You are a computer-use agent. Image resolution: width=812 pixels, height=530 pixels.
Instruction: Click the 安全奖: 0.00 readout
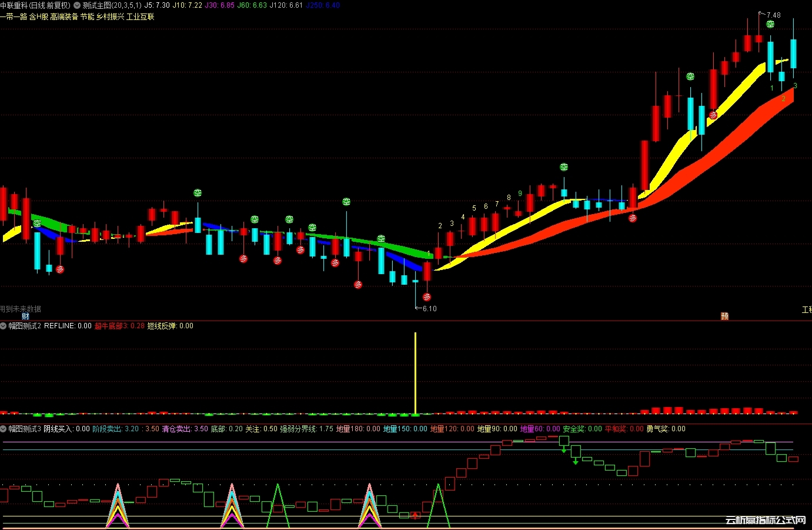pyautogui.click(x=583, y=429)
